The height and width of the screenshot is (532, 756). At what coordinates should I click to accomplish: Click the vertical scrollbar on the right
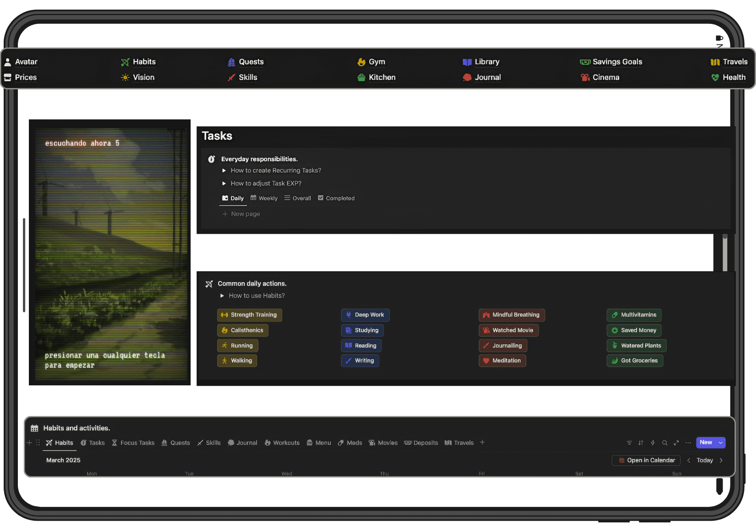click(x=725, y=252)
